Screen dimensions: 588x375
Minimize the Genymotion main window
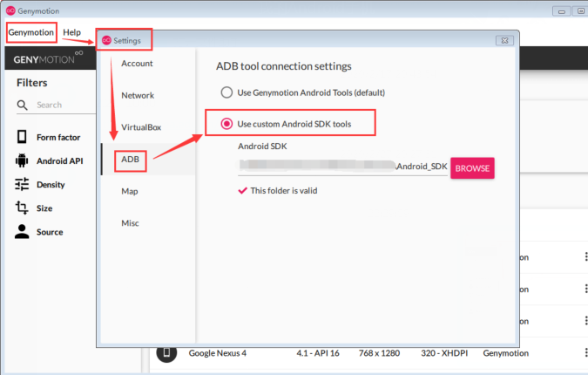pos(561,11)
